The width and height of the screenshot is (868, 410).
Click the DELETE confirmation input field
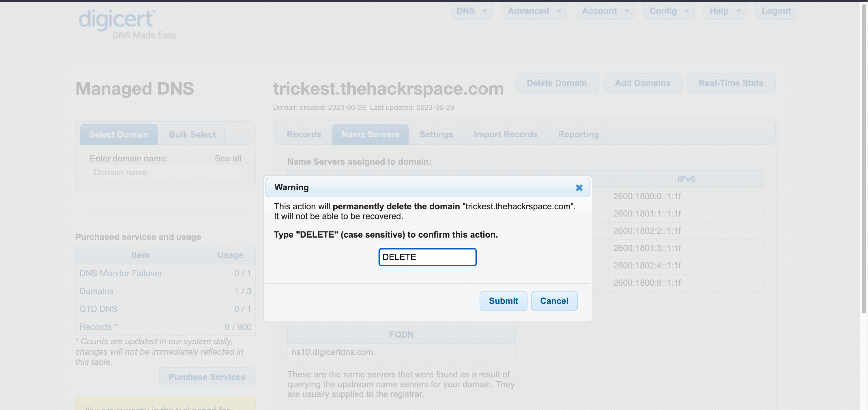427,257
